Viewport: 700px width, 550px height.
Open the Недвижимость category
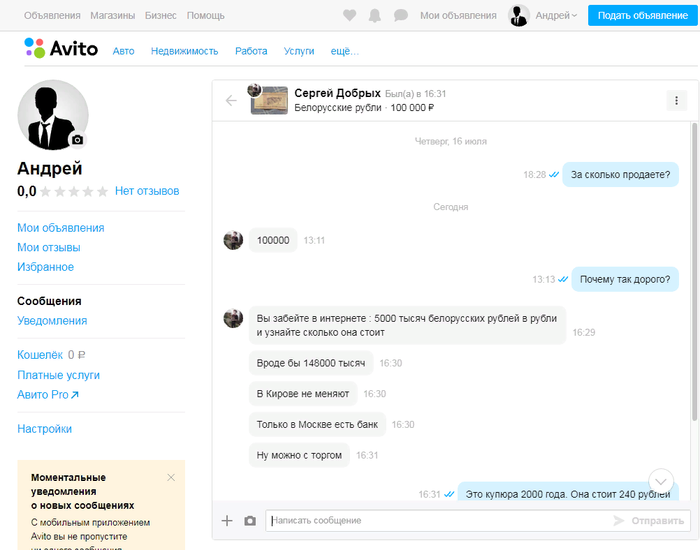click(x=184, y=51)
